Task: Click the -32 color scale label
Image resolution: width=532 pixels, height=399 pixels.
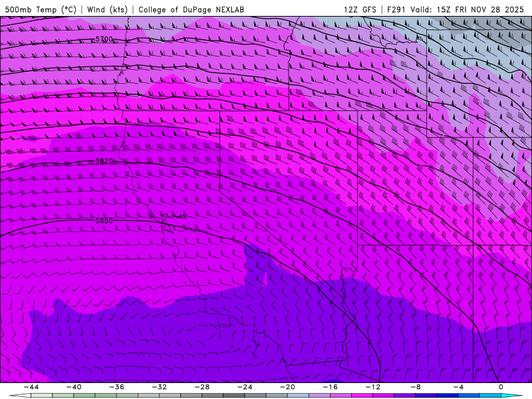Action: pyautogui.click(x=159, y=387)
